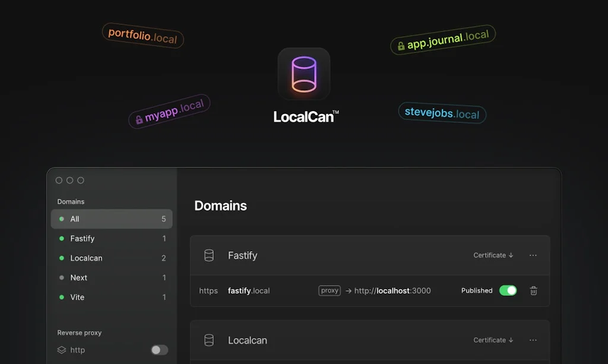Image resolution: width=608 pixels, height=364 pixels.
Task: Enable the http reverse proxy toggle
Action: (x=159, y=350)
